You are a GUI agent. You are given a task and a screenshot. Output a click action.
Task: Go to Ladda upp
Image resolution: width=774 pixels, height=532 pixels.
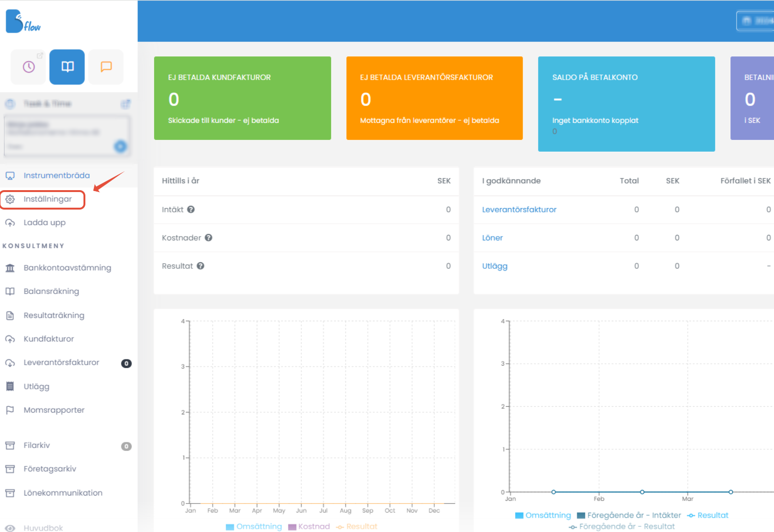point(45,223)
